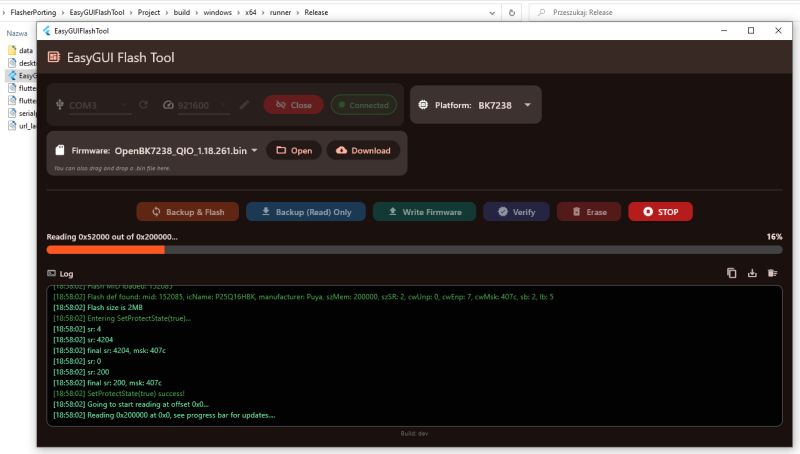Click the 16% progress label
Image resolution: width=800 pixels, height=454 pixels.
[x=774, y=237]
